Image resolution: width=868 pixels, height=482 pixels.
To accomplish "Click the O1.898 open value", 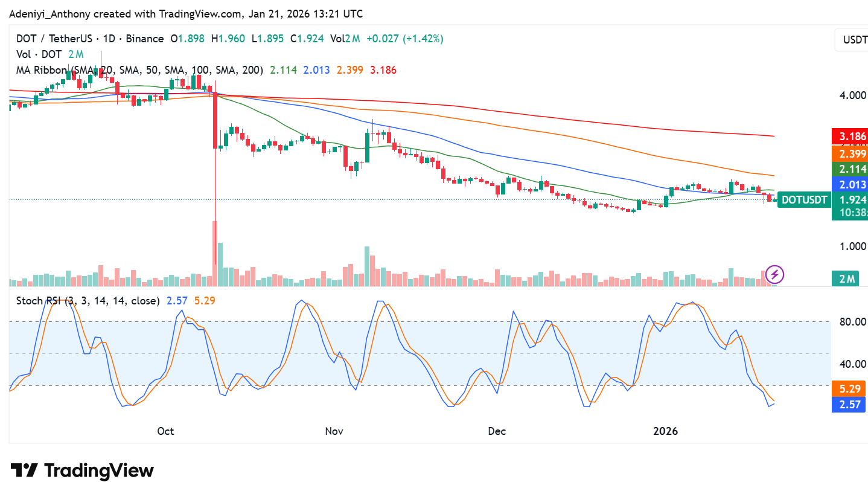I will coord(188,39).
